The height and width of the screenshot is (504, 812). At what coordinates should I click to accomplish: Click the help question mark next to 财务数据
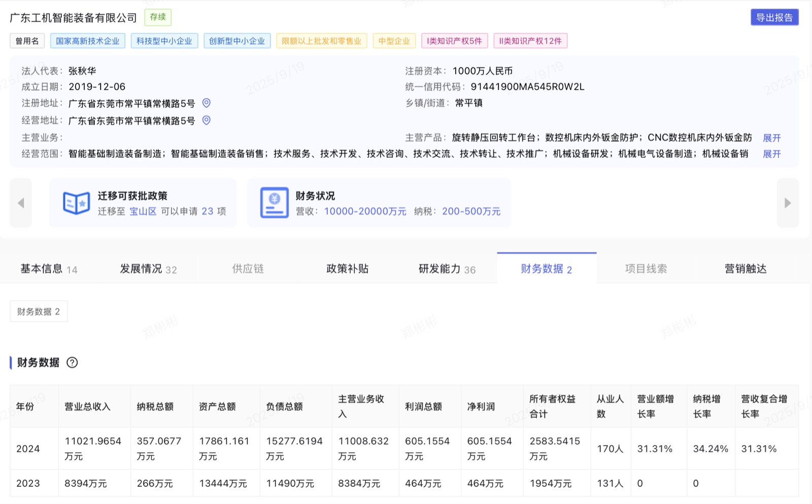click(x=72, y=363)
